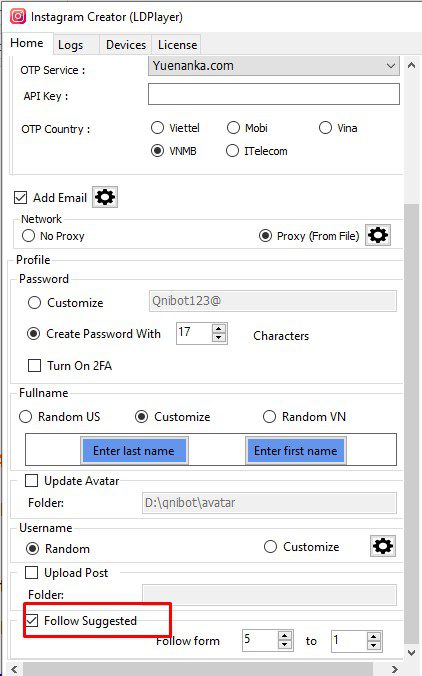This screenshot has width=422, height=676.
Task: Click the Enter last name button
Action: pyautogui.click(x=134, y=451)
